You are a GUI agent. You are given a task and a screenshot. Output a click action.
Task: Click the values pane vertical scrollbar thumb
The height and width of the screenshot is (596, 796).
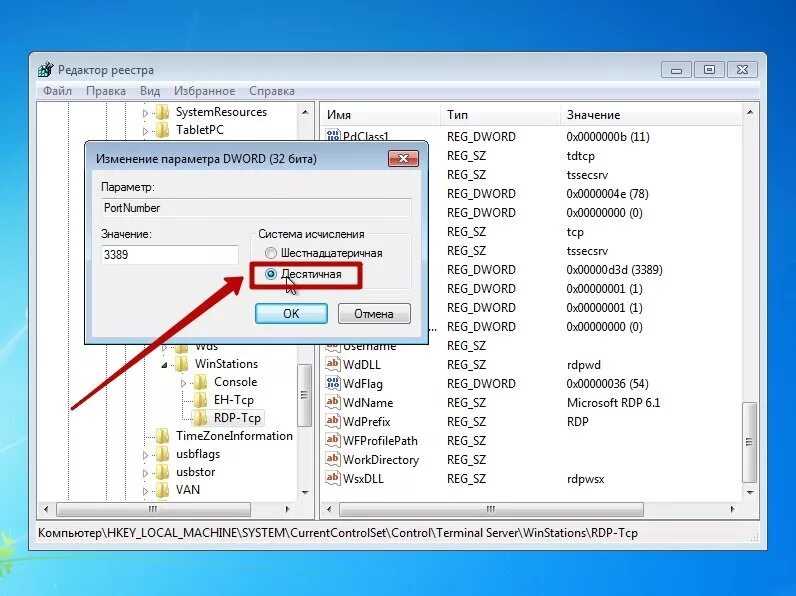pyautogui.click(x=749, y=442)
